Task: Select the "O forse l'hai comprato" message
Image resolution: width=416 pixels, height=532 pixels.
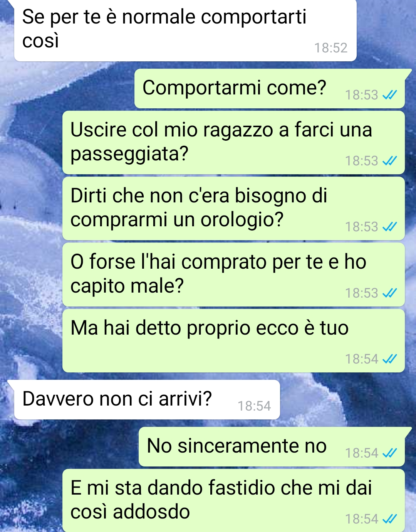Action: (233, 274)
